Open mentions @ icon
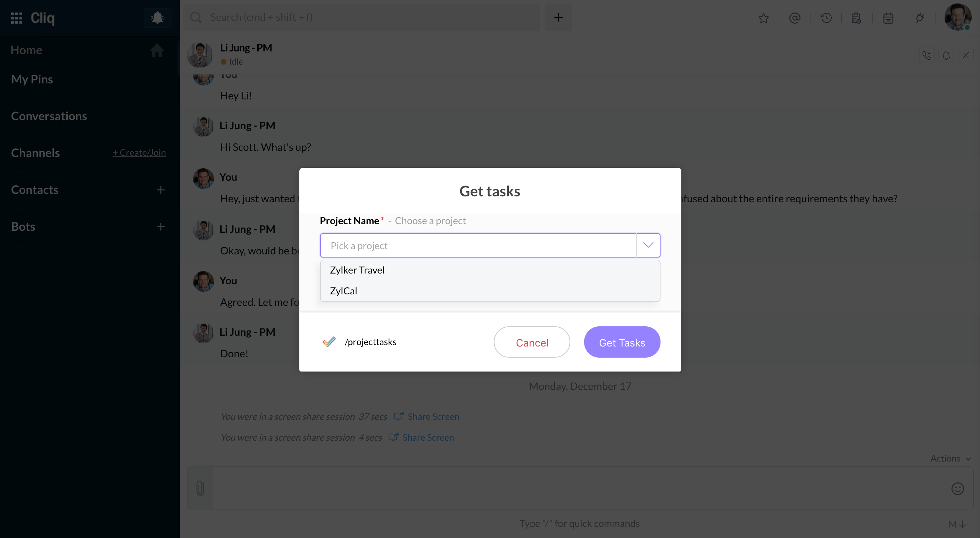The image size is (980, 538). [795, 18]
